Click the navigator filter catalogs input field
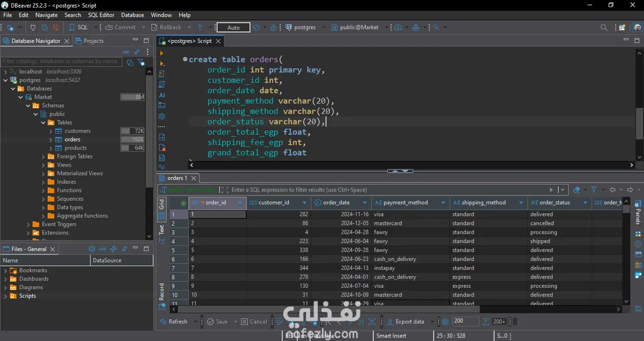This screenshot has width=644, height=341. [x=61, y=61]
